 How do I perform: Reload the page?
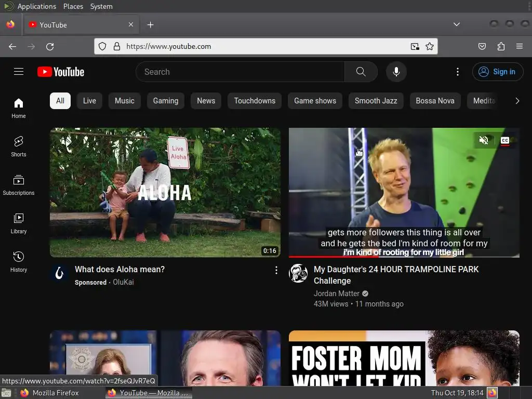coord(50,46)
